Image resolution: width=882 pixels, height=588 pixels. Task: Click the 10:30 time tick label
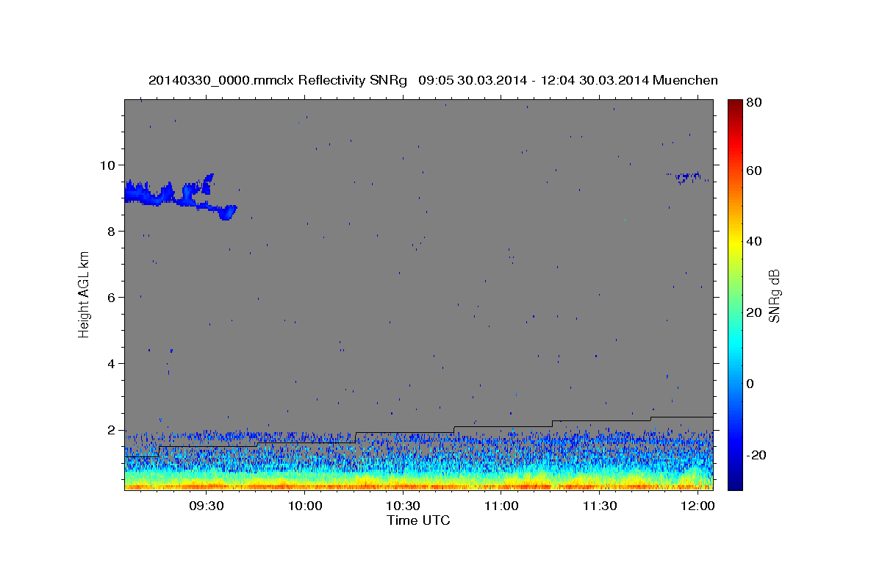(403, 506)
